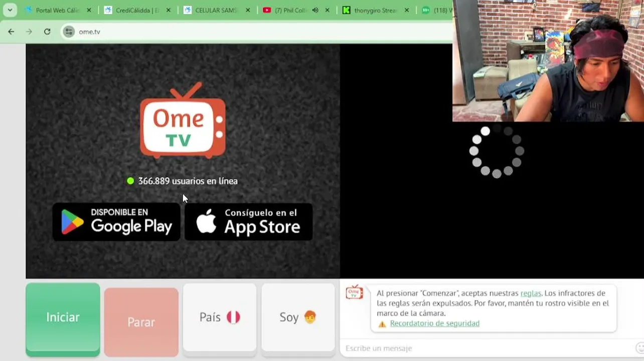Click the 366.889 usuarios en línea text
The image size is (644, 361).
pyautogui.click(x=188, y=181)
